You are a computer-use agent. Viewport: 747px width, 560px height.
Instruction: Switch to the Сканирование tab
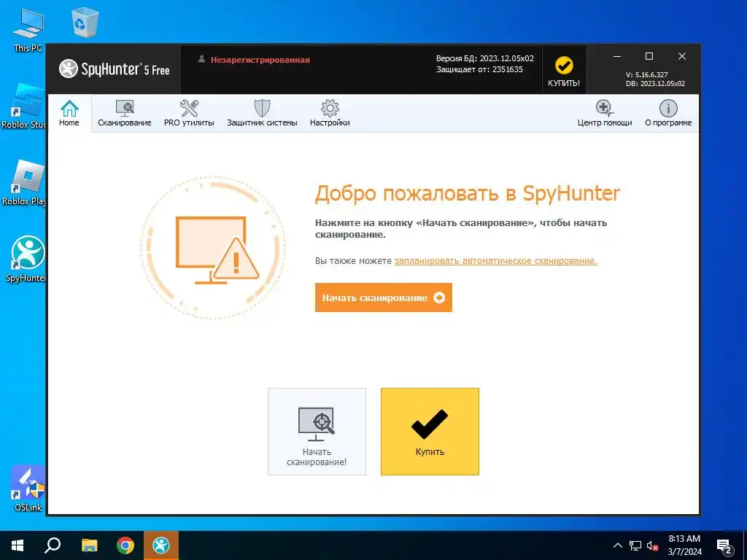coord(124,113)
